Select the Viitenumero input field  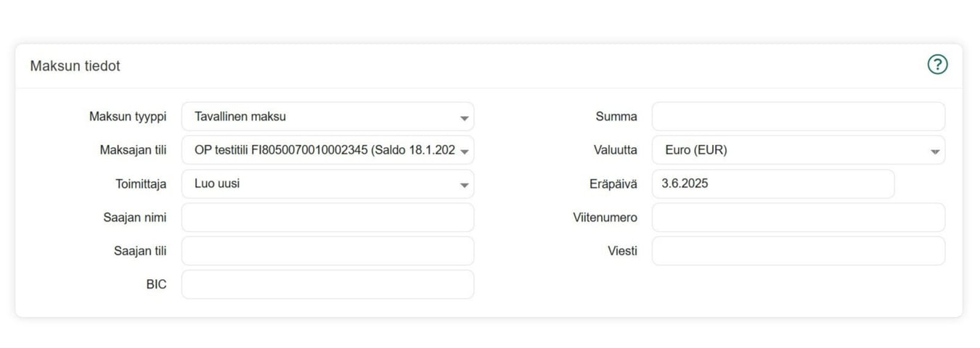pyautogui.click(x=798, y=217)
